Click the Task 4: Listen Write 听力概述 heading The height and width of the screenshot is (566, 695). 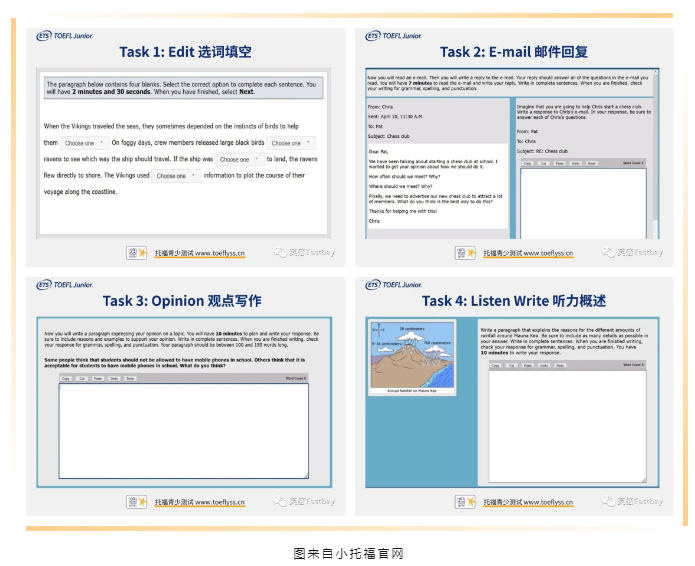point(514,301)
